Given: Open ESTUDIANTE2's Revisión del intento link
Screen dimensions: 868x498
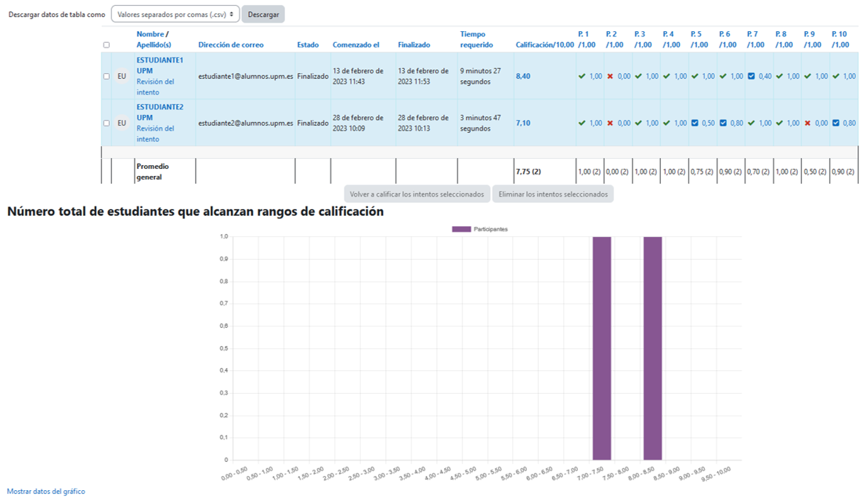Looking at the screenshot, I should 155,133.
